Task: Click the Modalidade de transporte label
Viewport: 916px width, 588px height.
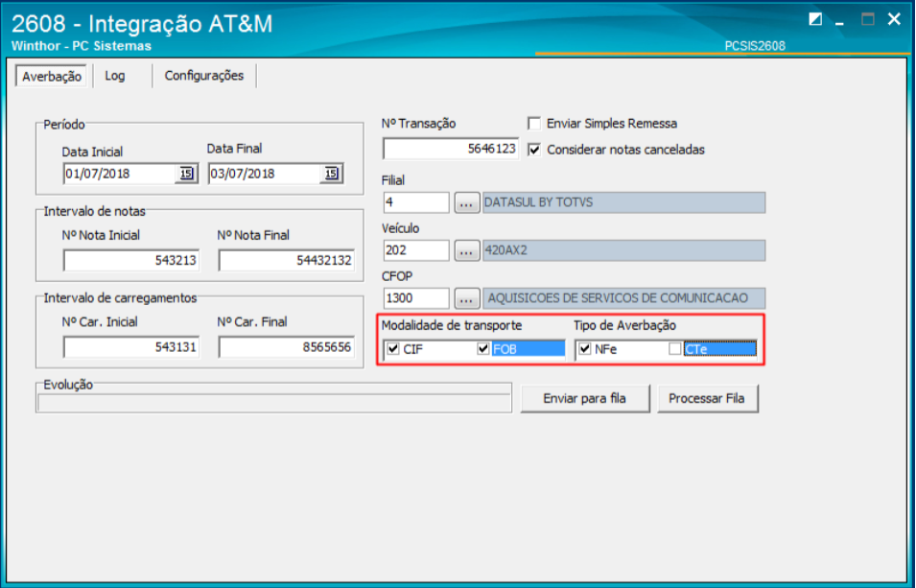Action: point(452,325)
